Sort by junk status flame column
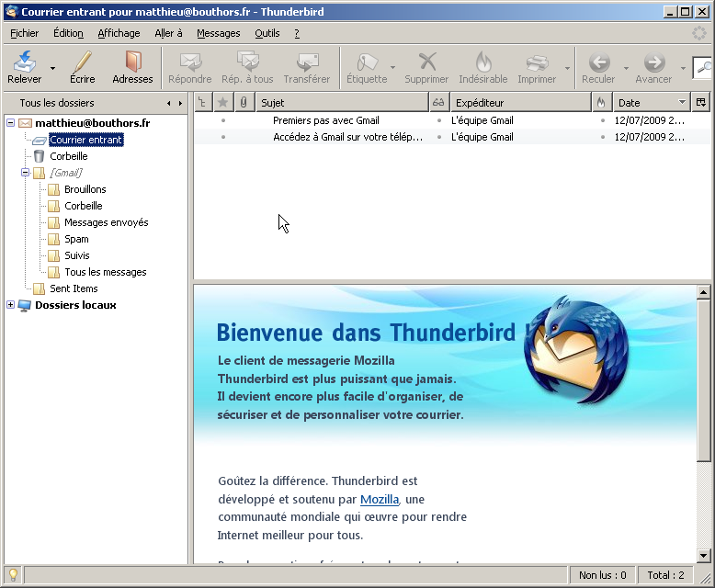Image resolution: width=715 pixels, height=588 pixels. pyautogui.click(x=601, y=103)
